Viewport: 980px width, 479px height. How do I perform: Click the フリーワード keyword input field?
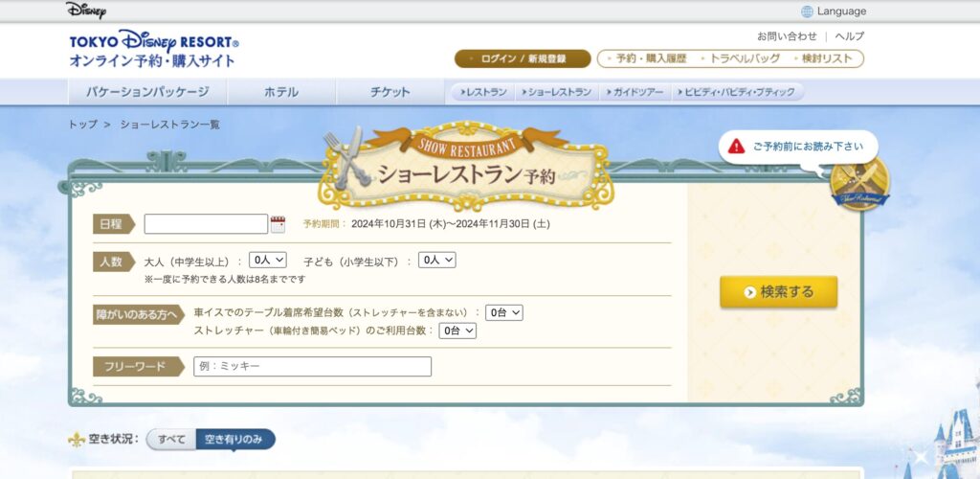pyautogui.click(x=312, y=367)
